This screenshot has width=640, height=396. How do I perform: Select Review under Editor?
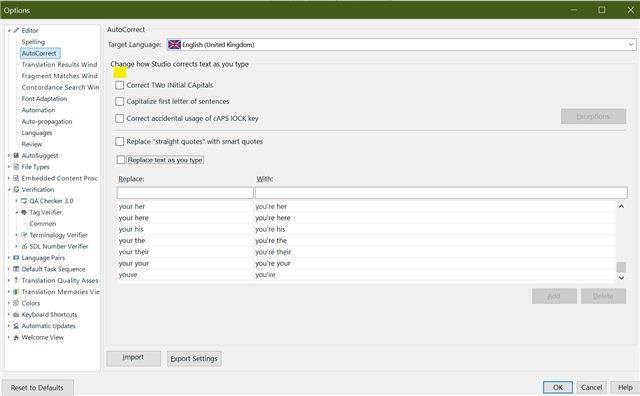click(32, 144)
